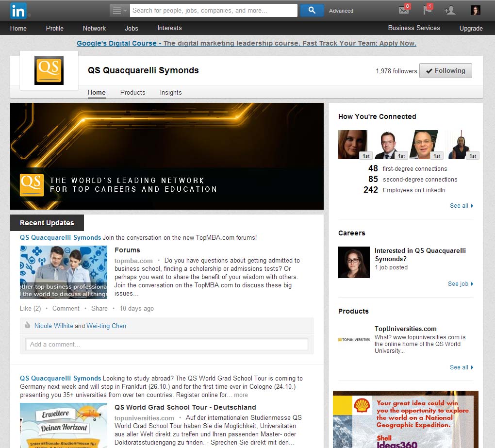The width and height of the screenshot is (495, 448).
Task: Share the TopMBA forums update
Action: click(x=99, y=308)
